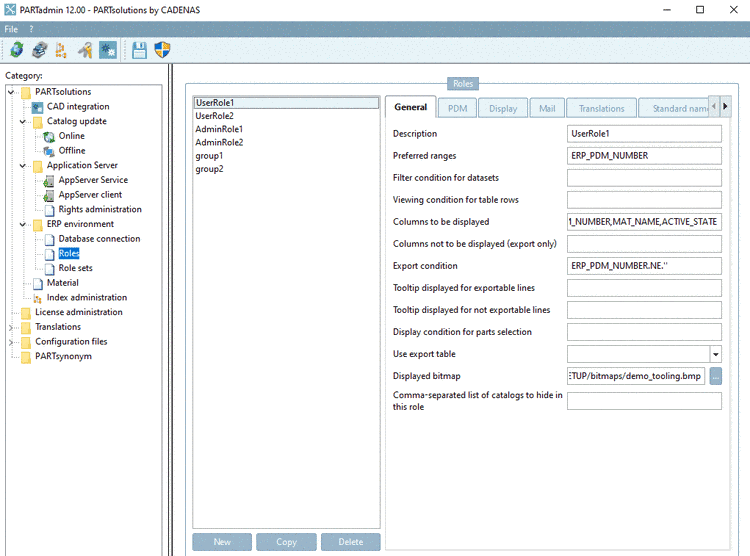Viewport: 750px width, 556px height.
Task: Select the Online catalog update node
Action: point(71,136)
